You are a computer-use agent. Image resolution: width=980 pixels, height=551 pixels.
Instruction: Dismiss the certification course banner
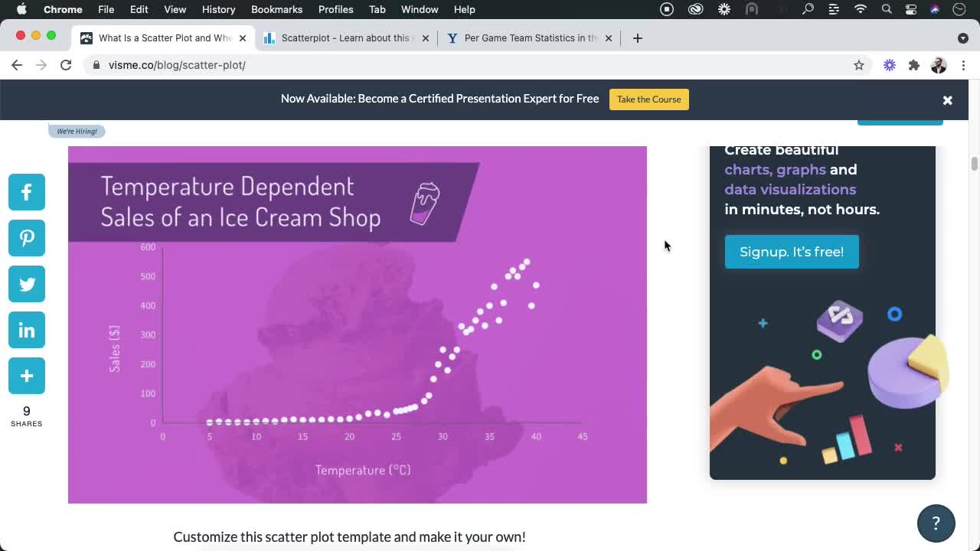click(947, 100)
